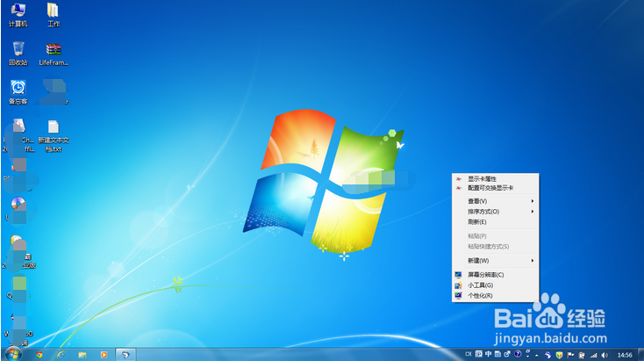Click the blue bird icon in system tray
The image size is (644, 361).
(x=547, y=355)
